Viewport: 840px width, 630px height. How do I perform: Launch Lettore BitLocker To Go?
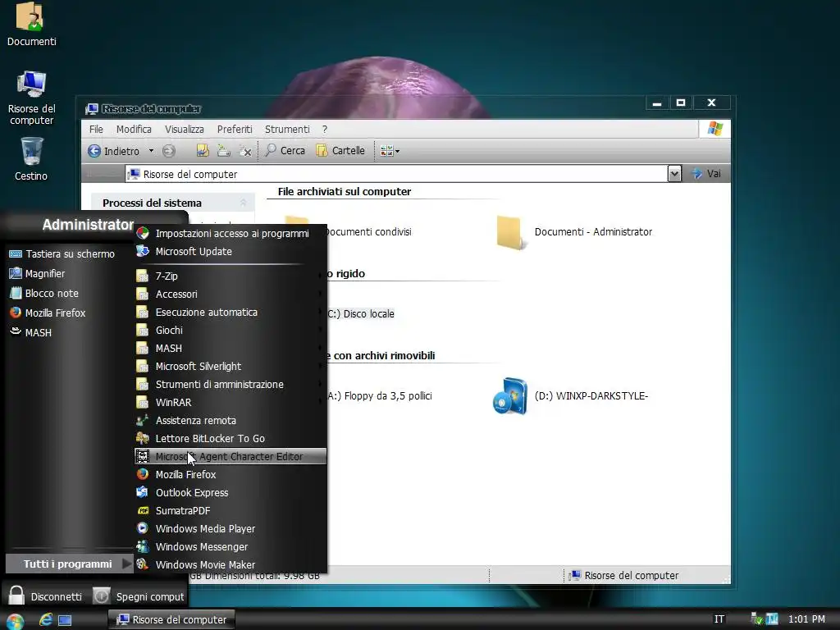coord(230,439)
